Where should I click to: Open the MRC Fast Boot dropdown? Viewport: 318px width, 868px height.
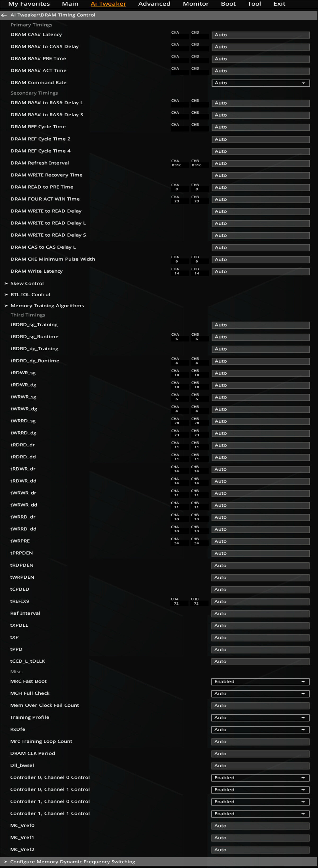click(x=260, y=681)
